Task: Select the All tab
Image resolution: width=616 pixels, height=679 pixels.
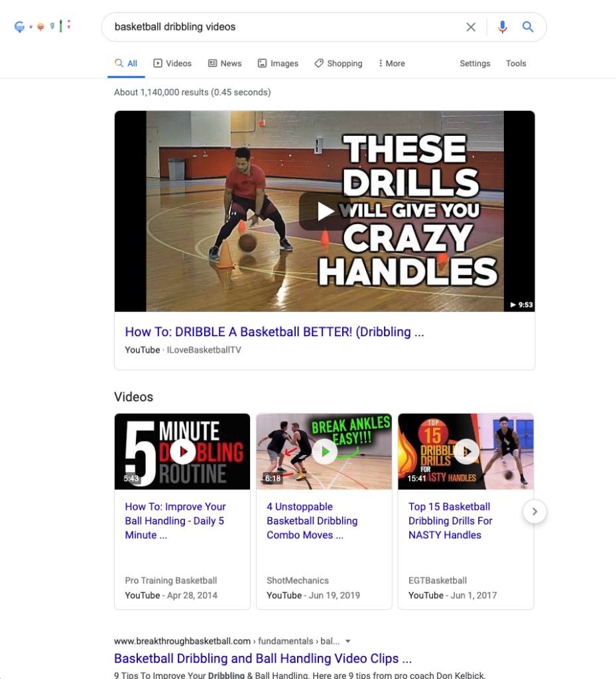Action: (x=126, y=64)
